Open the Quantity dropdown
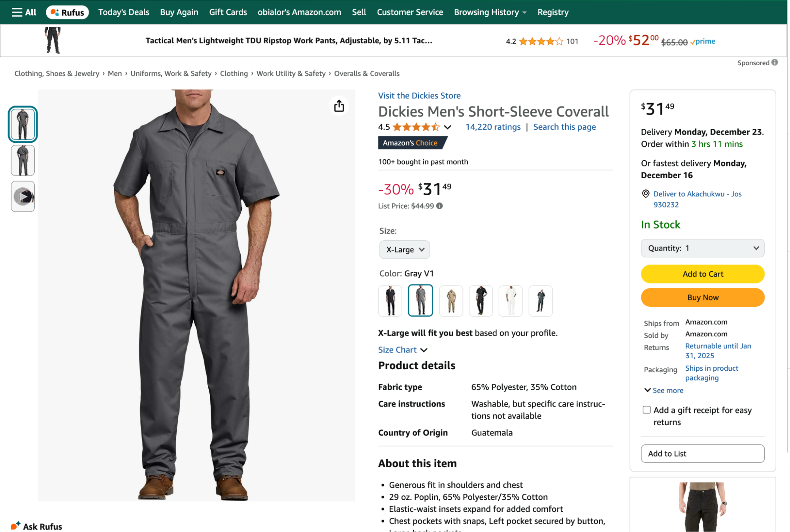Image resolution: width=790 pixels, height=532 pixels. pos(702,248)
